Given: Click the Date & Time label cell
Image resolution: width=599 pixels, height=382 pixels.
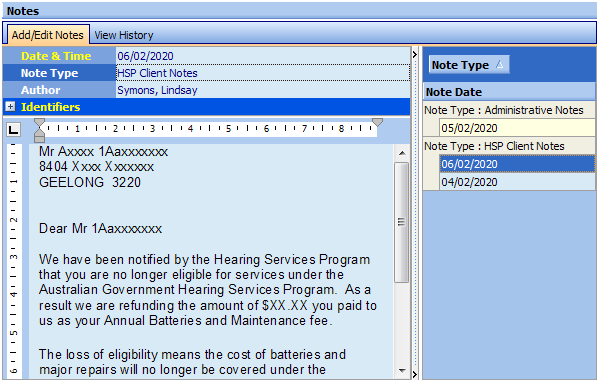Looking at the screenshot, I should [59, 56].
